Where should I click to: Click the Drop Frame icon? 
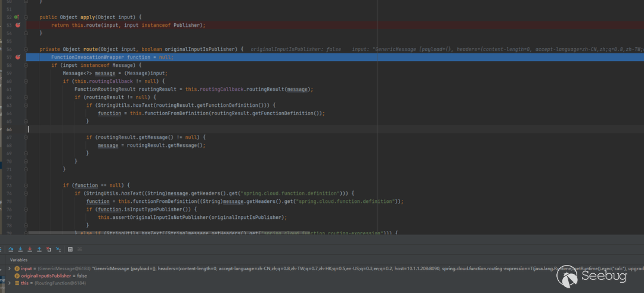[x=49, y=249]
